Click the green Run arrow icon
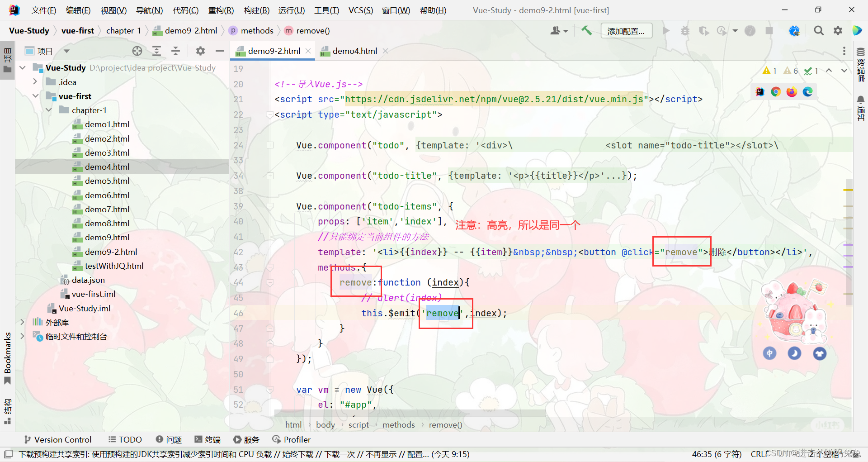The image size is (868, 462). 665,30
